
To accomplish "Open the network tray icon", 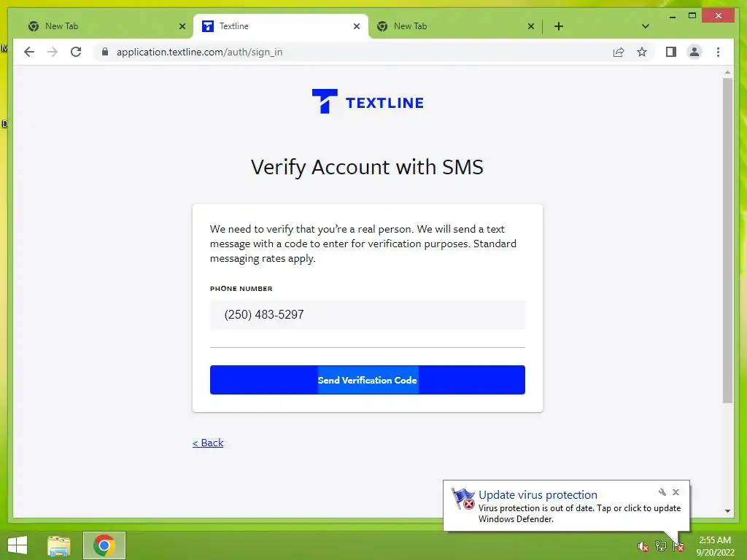I will pos(660,546).
